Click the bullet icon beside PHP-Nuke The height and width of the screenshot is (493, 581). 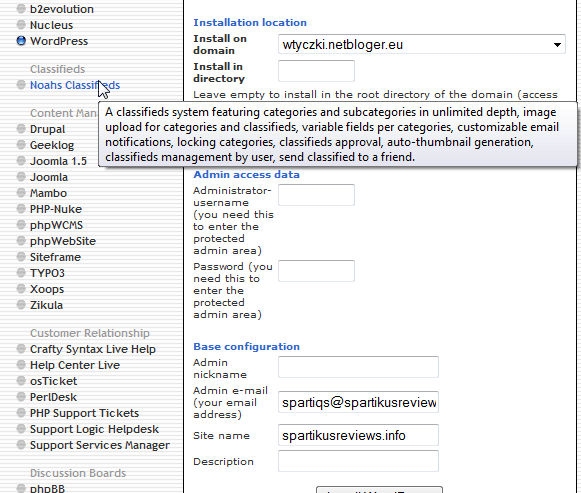21,209
